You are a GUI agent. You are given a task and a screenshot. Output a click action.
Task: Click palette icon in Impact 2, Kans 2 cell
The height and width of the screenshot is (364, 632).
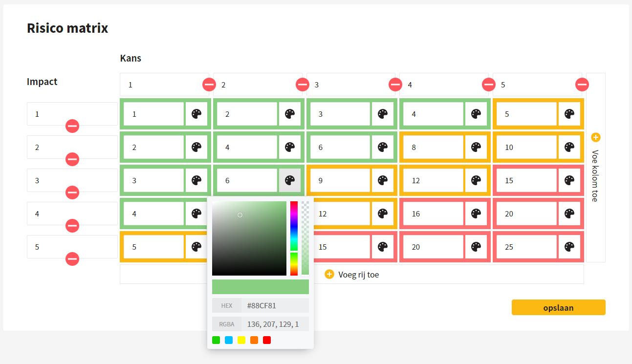[290, 147]
